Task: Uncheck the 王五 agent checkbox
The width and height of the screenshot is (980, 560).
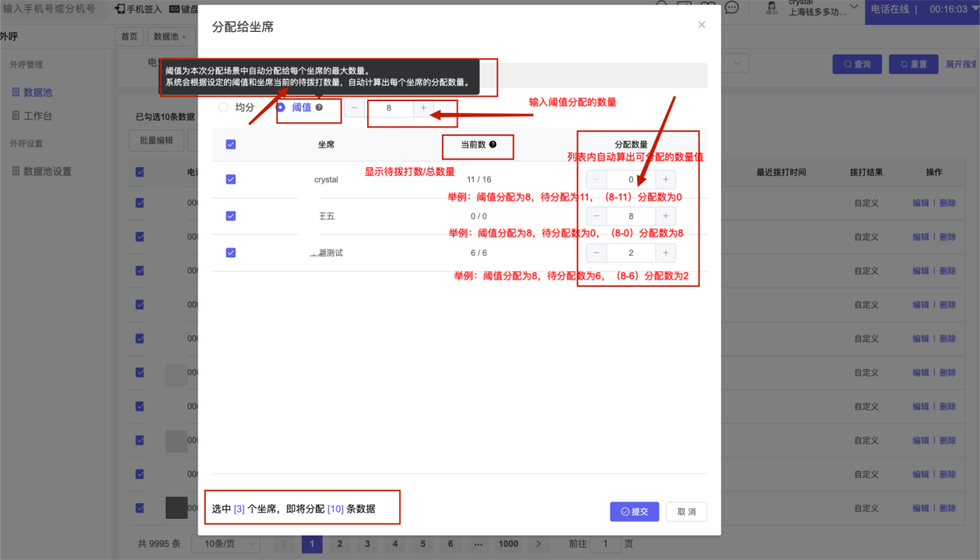Action: coord(230,216)
